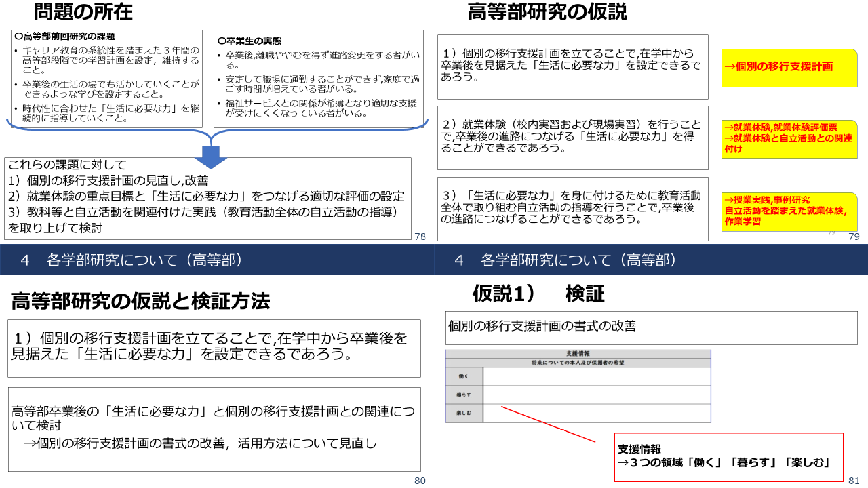
Task: Select line "1）個別の移行支援計画の見直し,改善"
Action: [108, 181]
